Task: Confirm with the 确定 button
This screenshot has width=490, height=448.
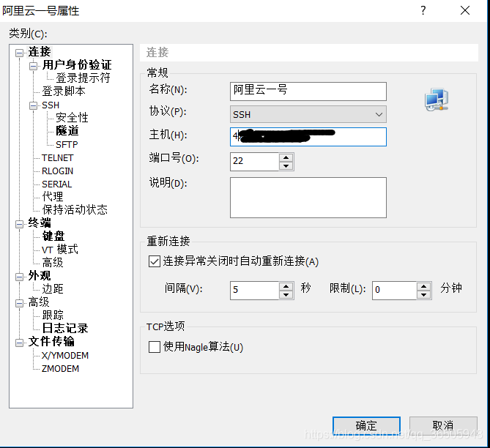Action: [366, 425]
